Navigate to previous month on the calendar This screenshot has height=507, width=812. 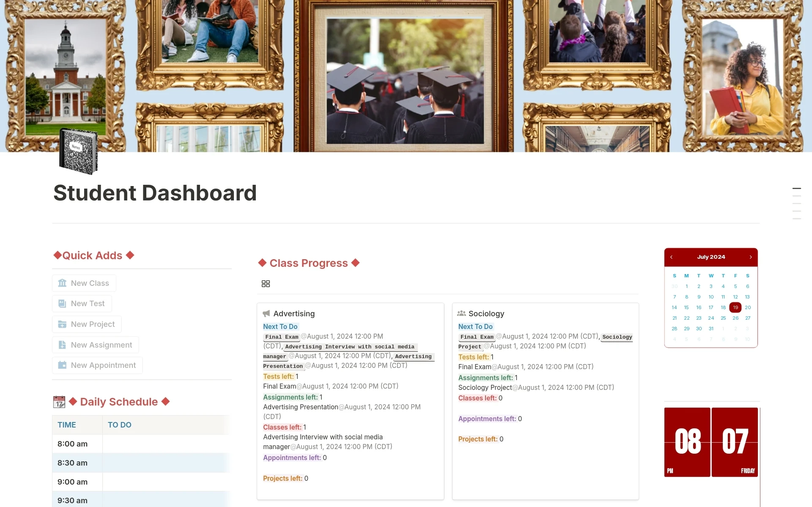point(671,257)
